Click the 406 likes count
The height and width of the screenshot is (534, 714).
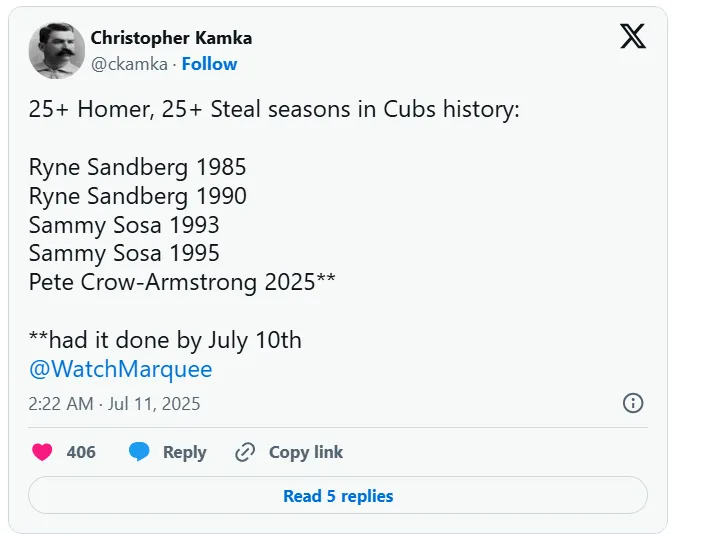tap(81, 452)
